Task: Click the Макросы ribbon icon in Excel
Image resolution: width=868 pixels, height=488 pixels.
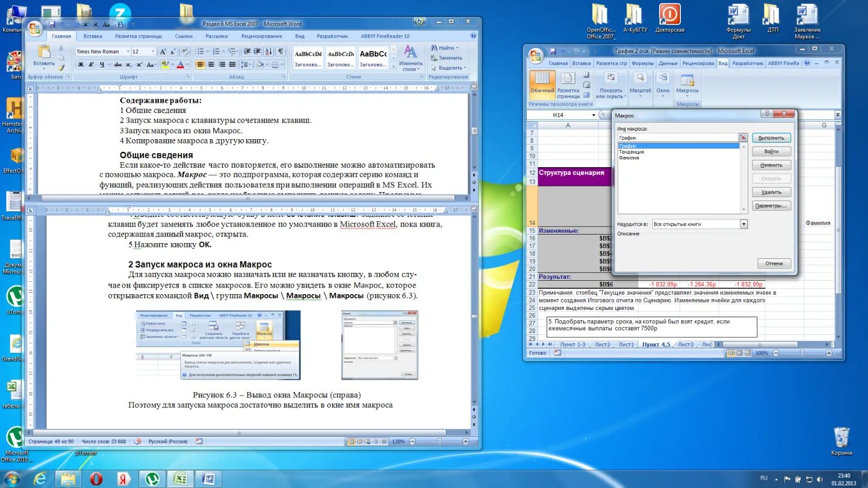Action: (x=687, y=80)
